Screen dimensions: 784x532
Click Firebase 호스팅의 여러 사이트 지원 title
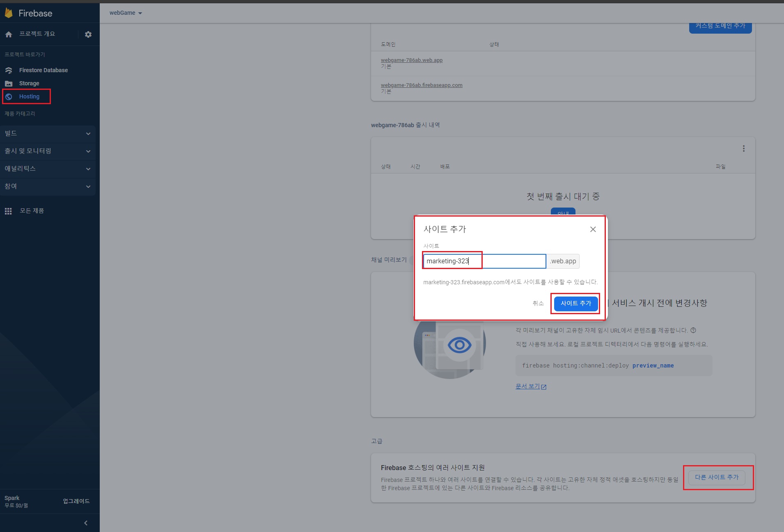coord(433,468)
